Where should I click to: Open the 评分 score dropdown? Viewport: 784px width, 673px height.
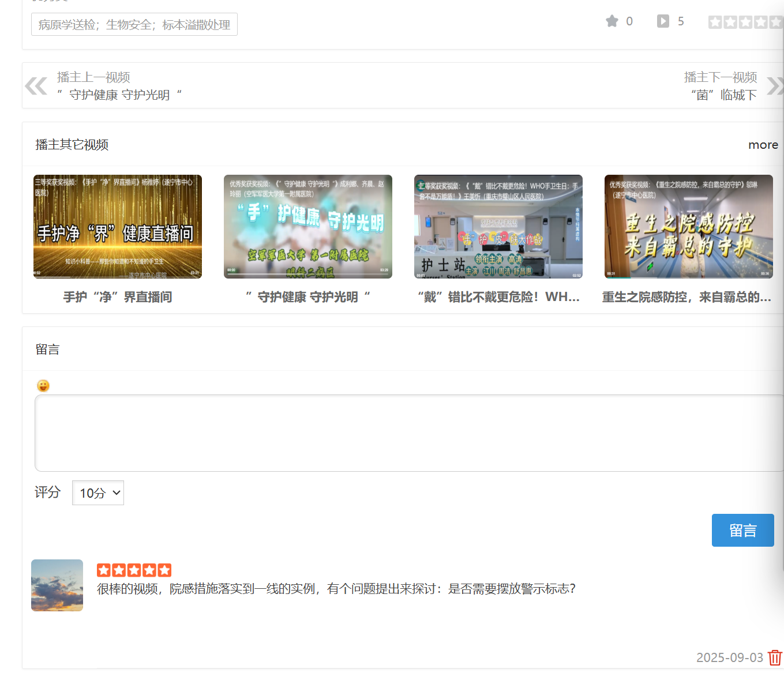98,493
